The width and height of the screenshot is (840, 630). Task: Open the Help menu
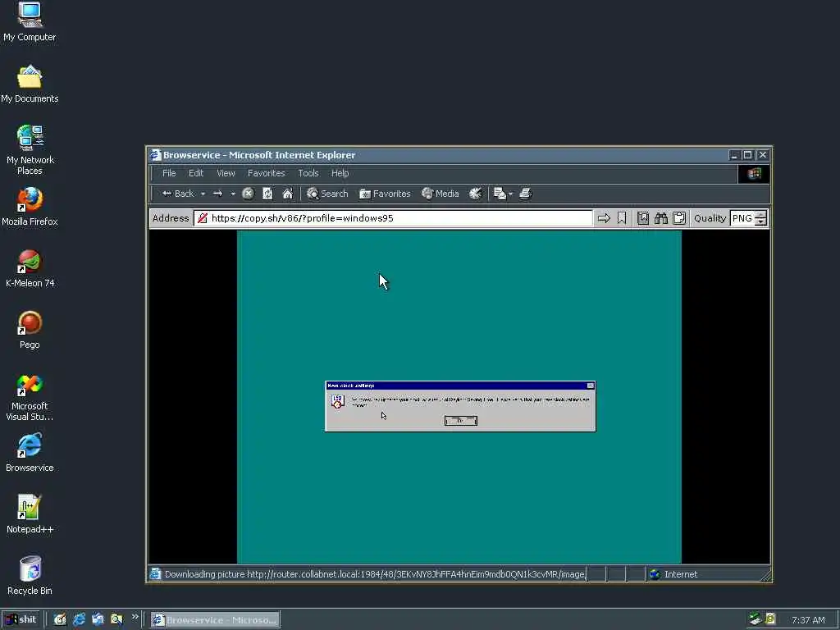coord(340,173)
